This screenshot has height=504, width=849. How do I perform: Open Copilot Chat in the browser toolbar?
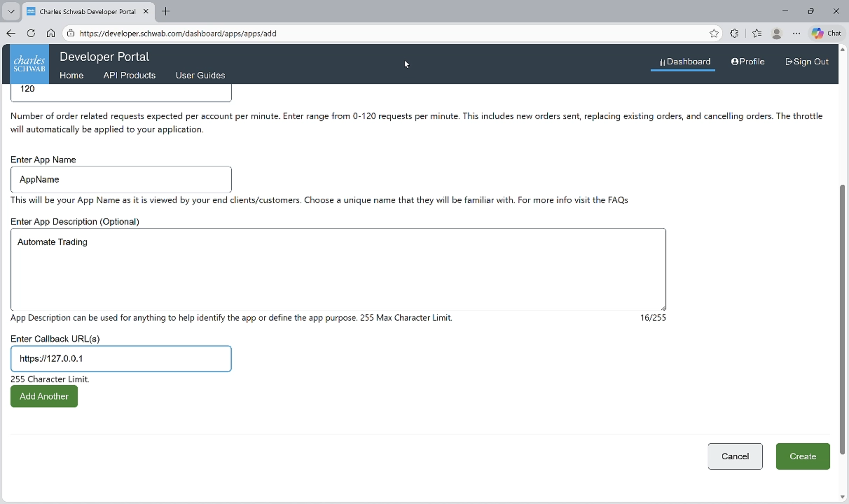tap(826, 33)
